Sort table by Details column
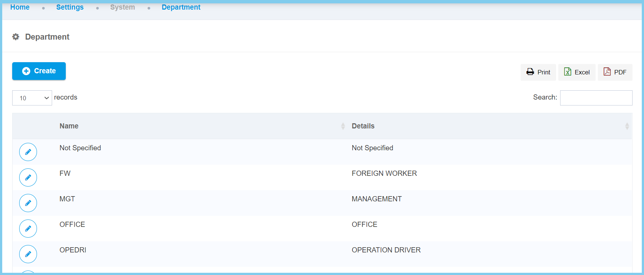644x275 pixels. click(x=363, y=126)
